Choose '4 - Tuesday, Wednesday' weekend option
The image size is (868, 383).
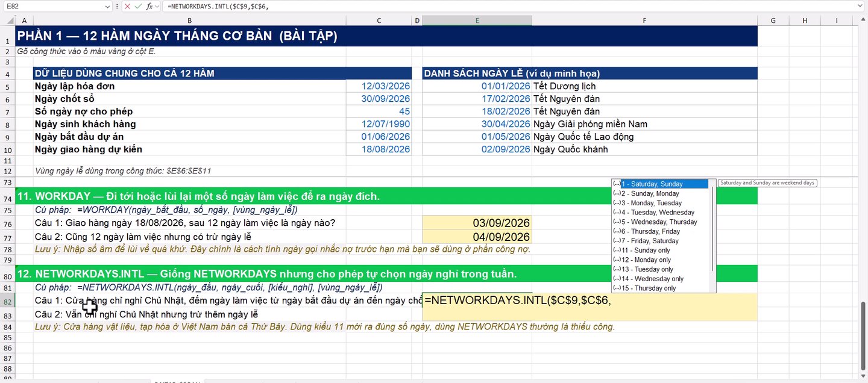point(660,213)
